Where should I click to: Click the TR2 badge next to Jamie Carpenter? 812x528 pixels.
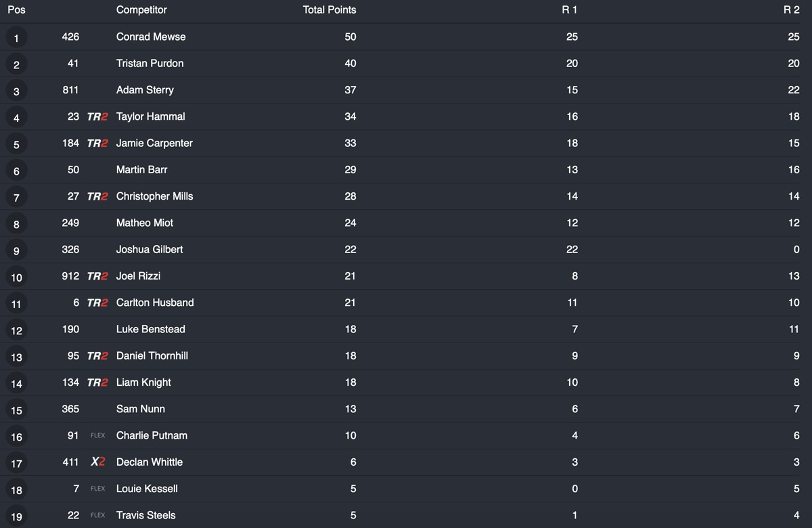[x=97, y=143]
